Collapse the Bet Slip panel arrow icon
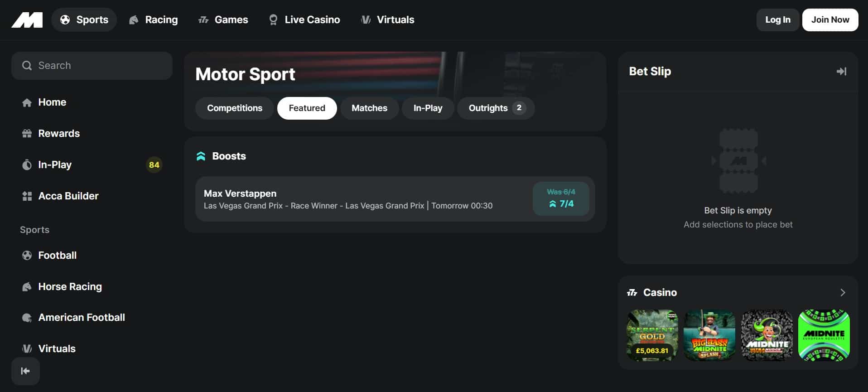Screen dimensions: 868x392 (x=841, y=72)
